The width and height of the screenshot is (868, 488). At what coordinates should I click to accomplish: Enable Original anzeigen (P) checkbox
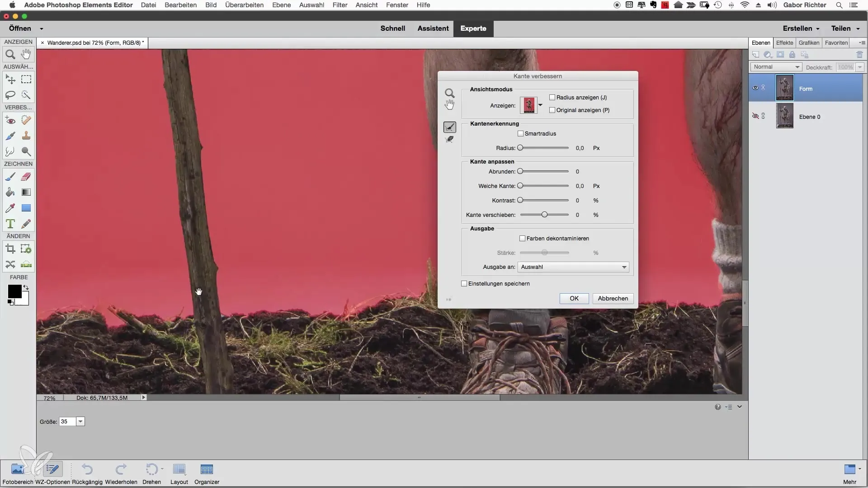pyautogui.click(x=552, y=110)
